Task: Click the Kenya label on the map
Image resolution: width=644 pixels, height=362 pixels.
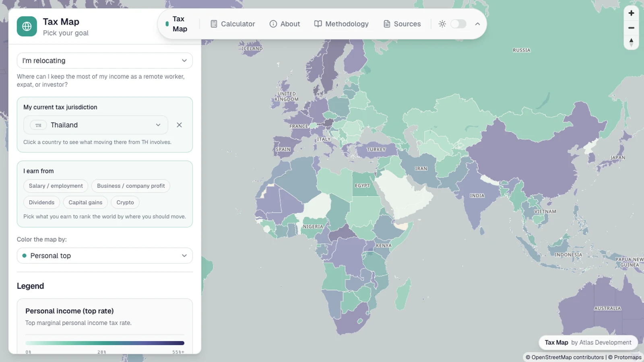Action: coord(384,245)
